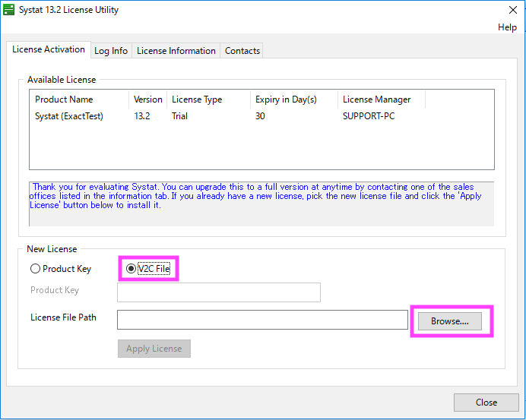Switch to the Log Info tab
This screenshot has height=420, width=526.
pyautogui.click(x=111, y=51)
